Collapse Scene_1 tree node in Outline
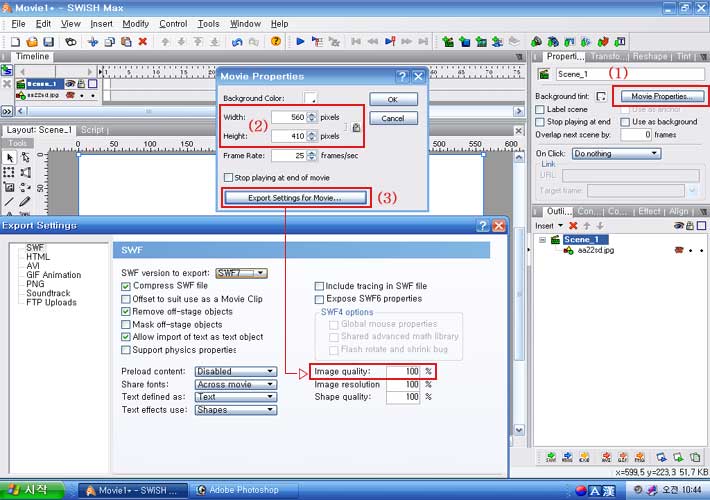This screenshot has width=710, height=500. tap(542, 240)
